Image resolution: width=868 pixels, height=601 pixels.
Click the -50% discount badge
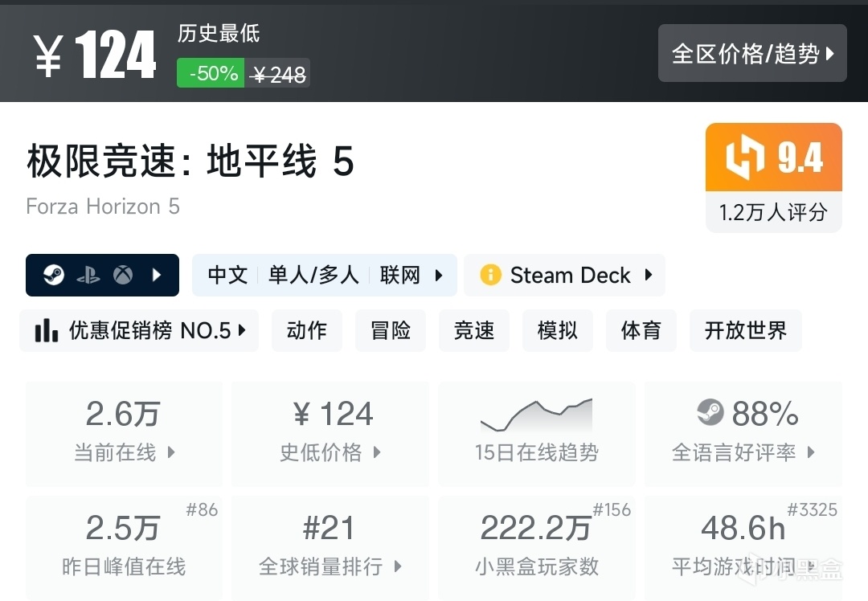[211, 74]
